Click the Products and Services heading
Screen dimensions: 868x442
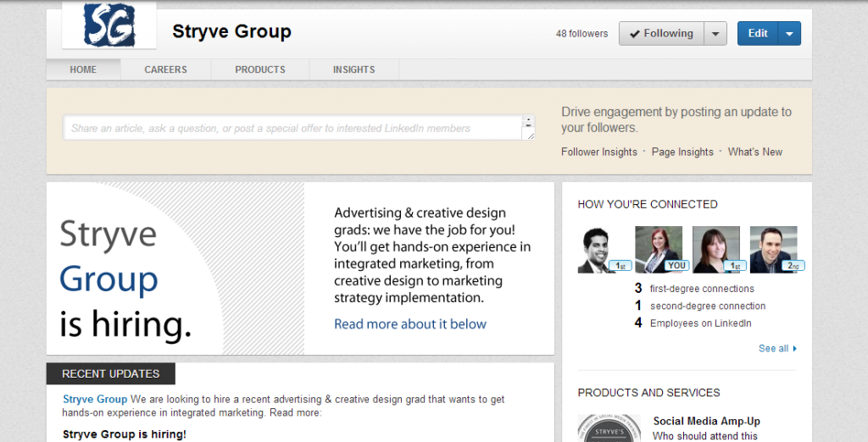click(648, 393)
